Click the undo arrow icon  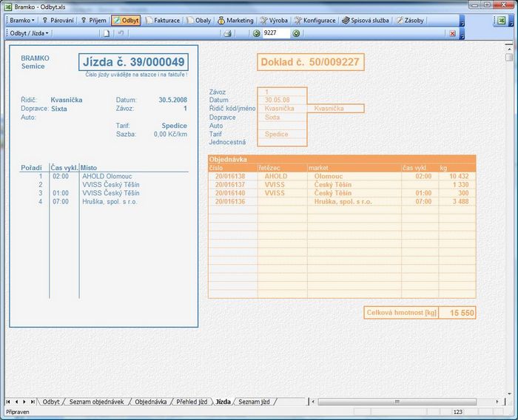coord(121,33)
